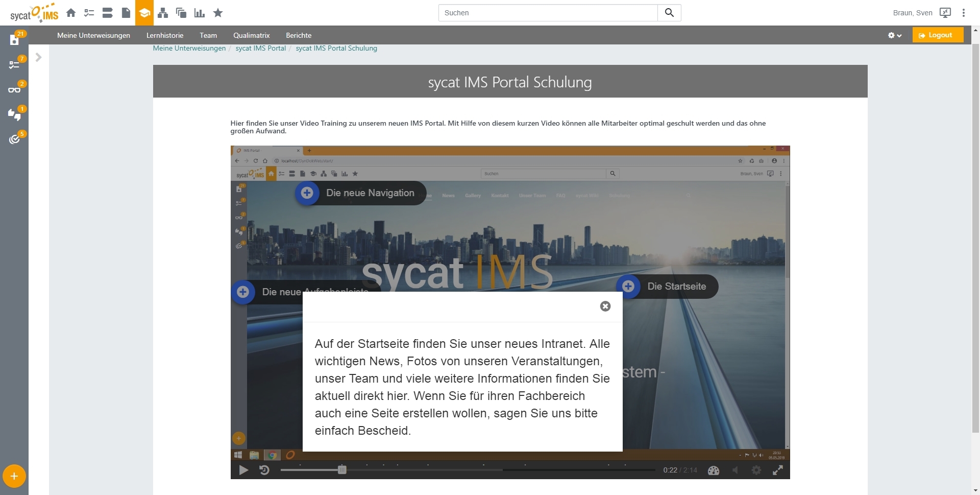Open the presentation screen icon beside user name
Image resolution: width=980 pixels, height=495 pixels.
tap(945, 13)
